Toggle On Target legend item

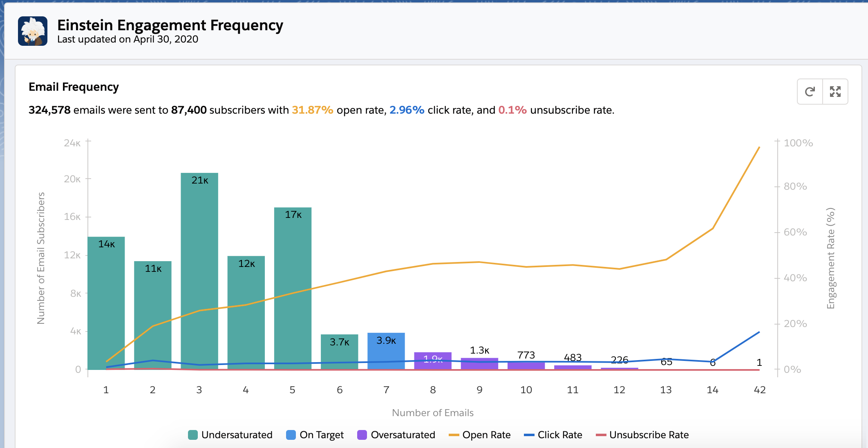[x=321, y=435]
